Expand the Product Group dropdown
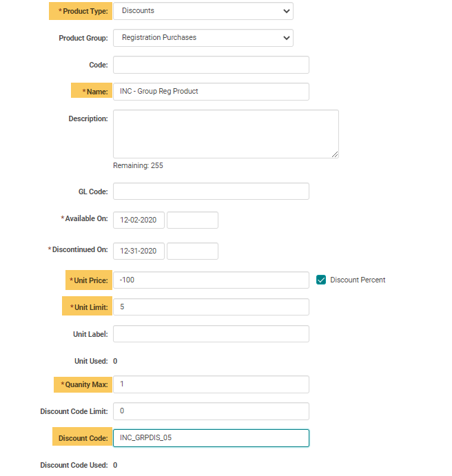This screenshot has height=476, width=452. click(x=203, y=38)
